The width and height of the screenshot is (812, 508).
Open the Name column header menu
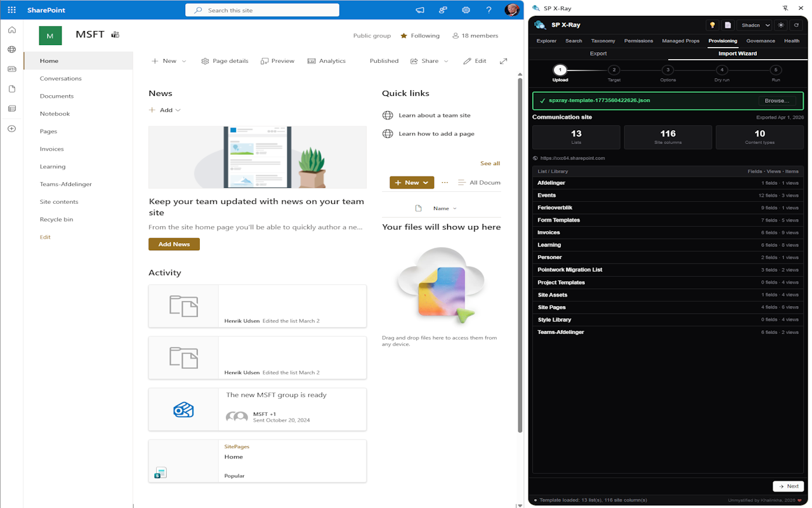[445, 208]
